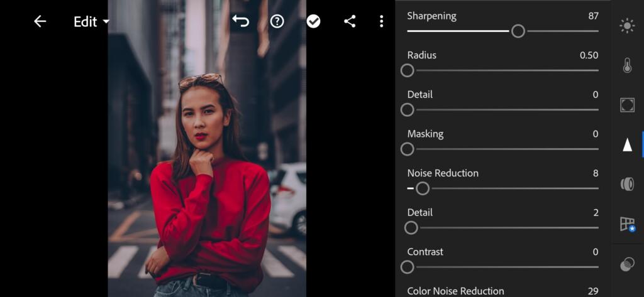
Task: Click the Radius value 0.50
Action: pyautogui.click(x=589, y=55)
